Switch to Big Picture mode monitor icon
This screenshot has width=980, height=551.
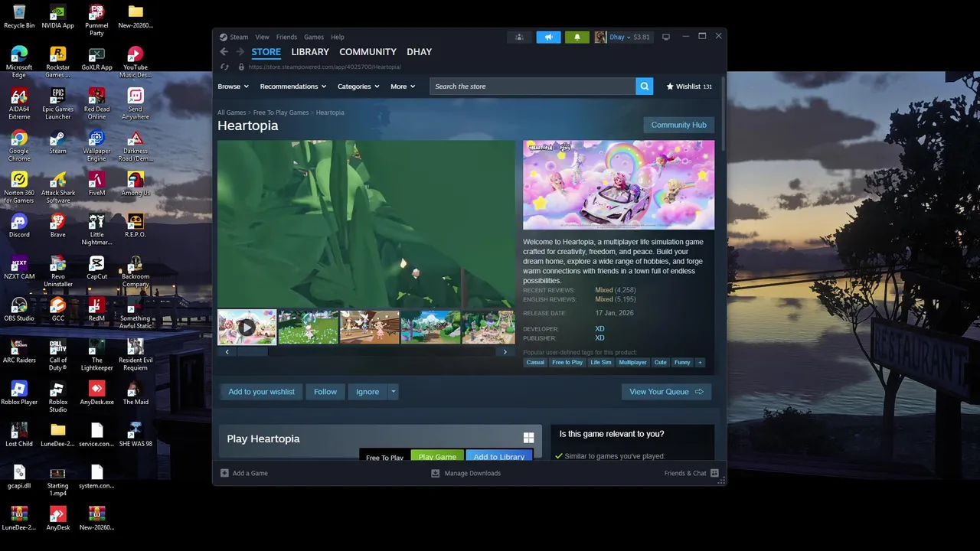(x=666, y=37)
